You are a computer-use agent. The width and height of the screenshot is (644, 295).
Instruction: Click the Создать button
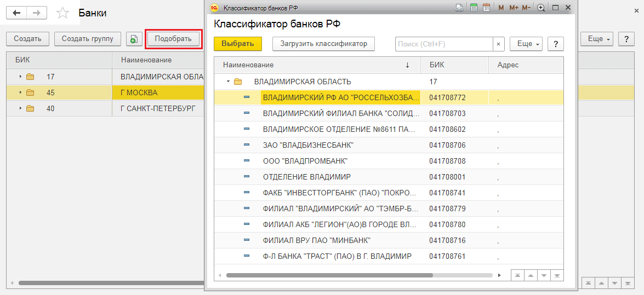28,39
